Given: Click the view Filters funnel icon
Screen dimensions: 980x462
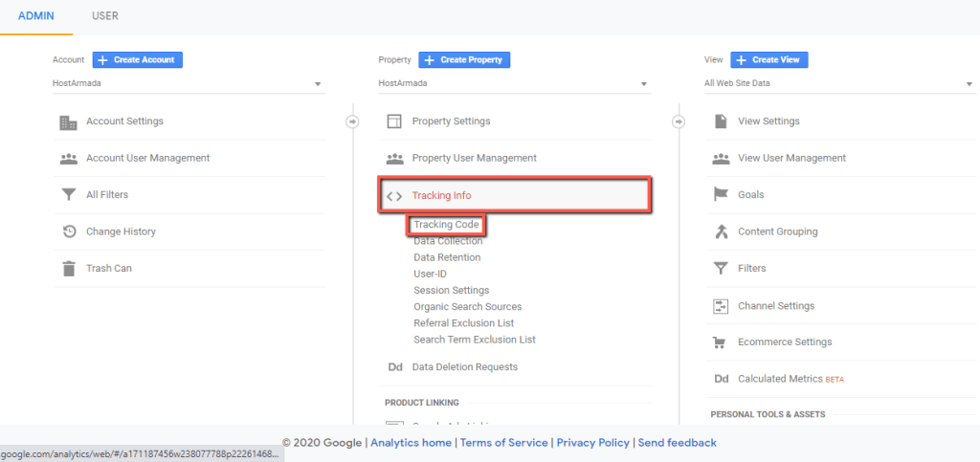Looking at the screenshot, I should tap(721, 269).
